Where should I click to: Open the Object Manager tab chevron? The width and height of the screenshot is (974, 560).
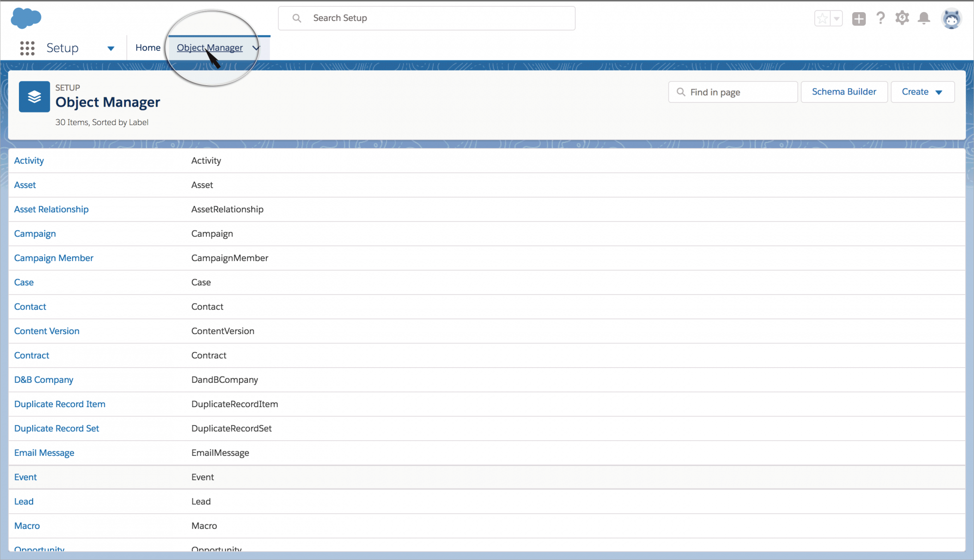coord(256,48)
